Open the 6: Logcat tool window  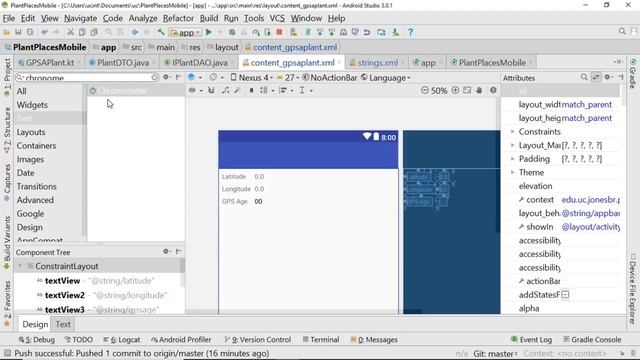click(x=122, y=340)
